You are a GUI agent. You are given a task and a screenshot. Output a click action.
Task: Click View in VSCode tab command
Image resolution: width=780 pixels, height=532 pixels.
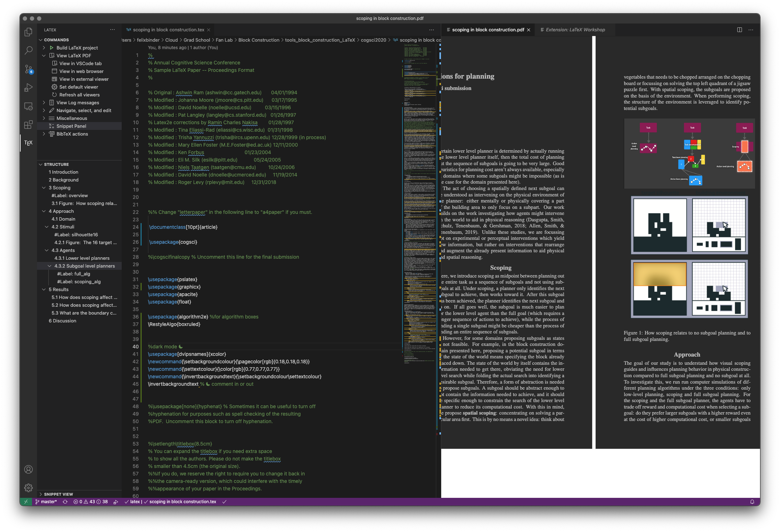click(x=80, y=63)
